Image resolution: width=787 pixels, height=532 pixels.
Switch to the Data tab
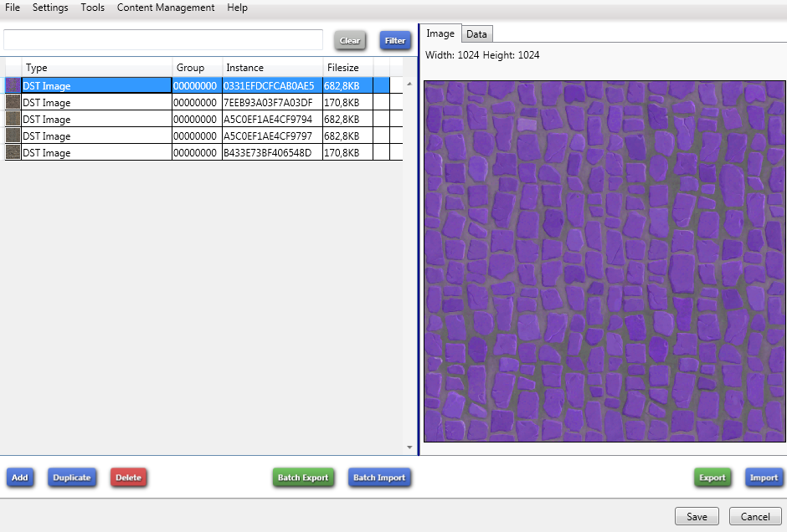point(476,34)
